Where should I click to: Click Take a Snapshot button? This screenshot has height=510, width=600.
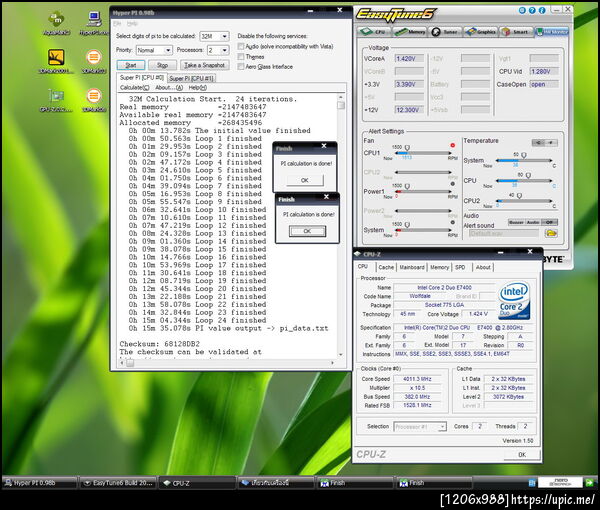pos(204,63)
